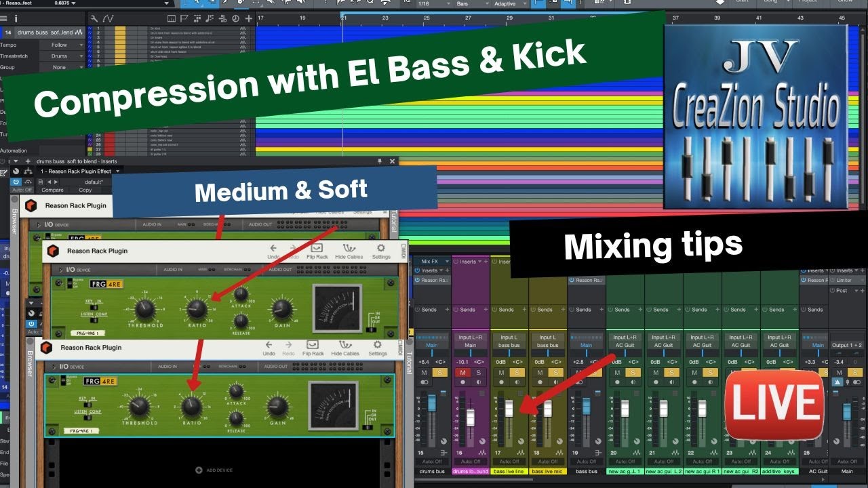Select the Limiter insert on Main channel
The width and height of the screenshot is (868, 488).
(847, 280)
